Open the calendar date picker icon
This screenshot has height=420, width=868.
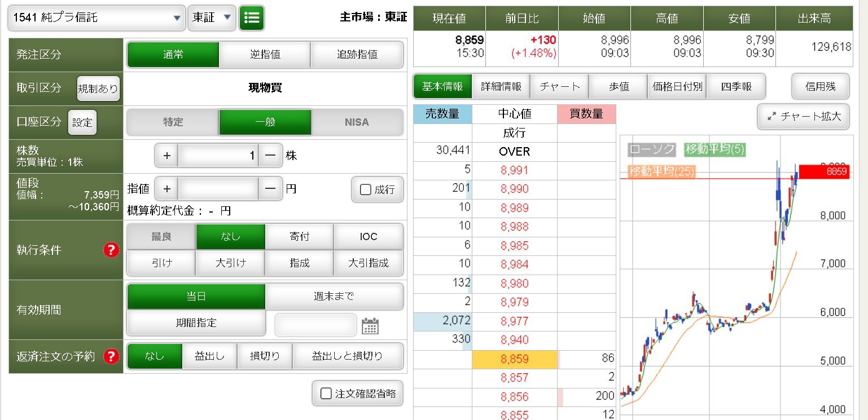point(370,326)
